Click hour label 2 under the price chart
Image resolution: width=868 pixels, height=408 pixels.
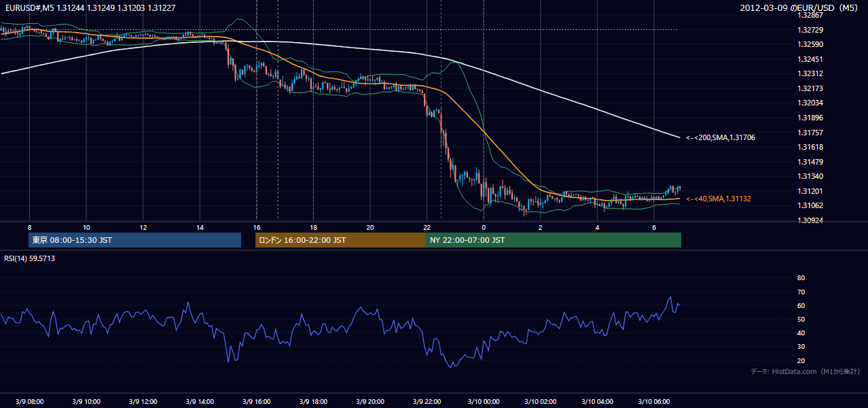(541, 226)
